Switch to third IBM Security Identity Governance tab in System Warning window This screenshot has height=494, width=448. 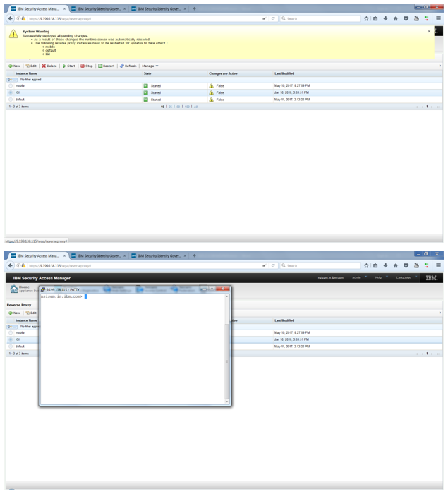click(159, 8)
